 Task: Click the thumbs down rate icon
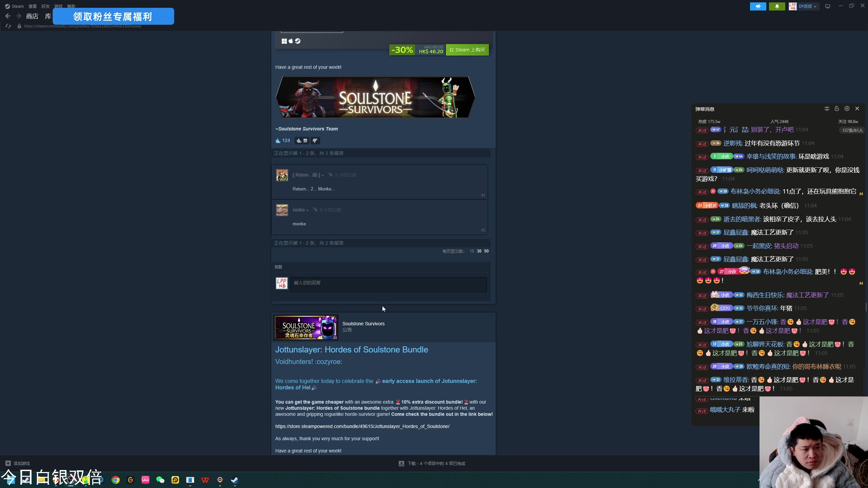pos(315,141)
